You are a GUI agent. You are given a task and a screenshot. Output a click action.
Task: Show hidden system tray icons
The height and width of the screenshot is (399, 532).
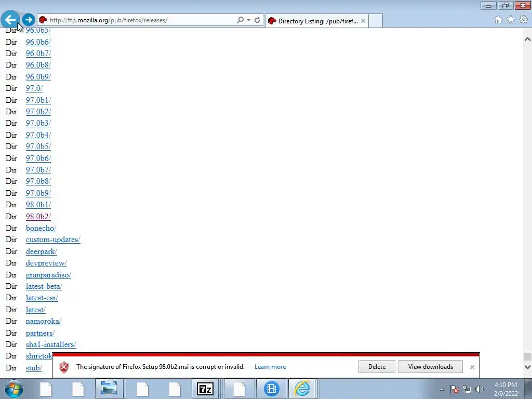442,389
